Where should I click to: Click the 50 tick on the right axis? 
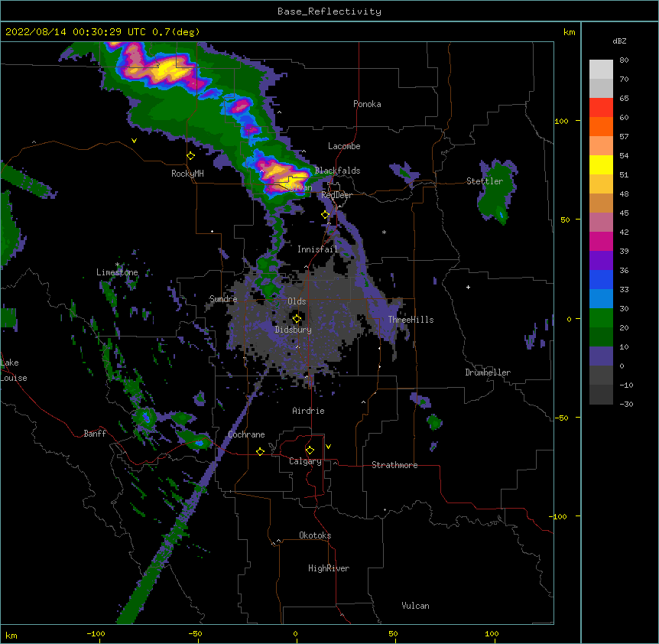[565, 220]
